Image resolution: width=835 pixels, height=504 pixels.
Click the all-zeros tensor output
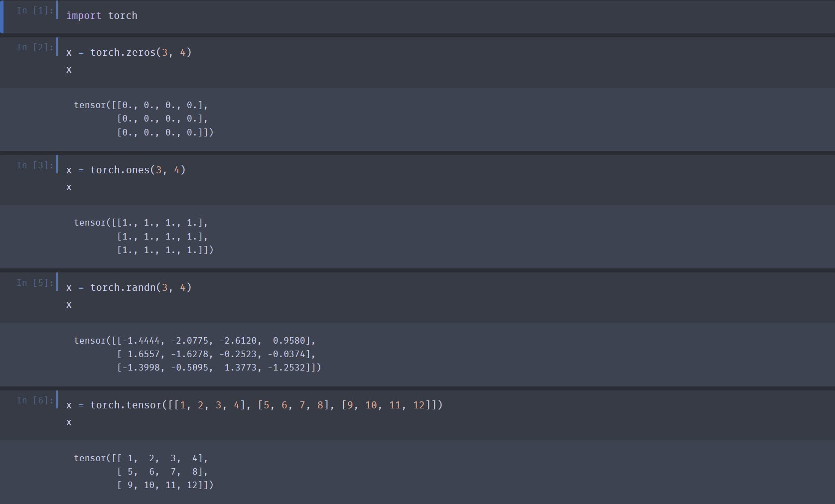[x=143, y=119]
